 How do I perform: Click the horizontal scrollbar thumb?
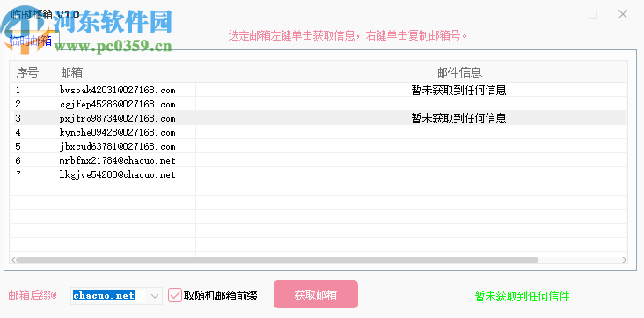point(277,260)
